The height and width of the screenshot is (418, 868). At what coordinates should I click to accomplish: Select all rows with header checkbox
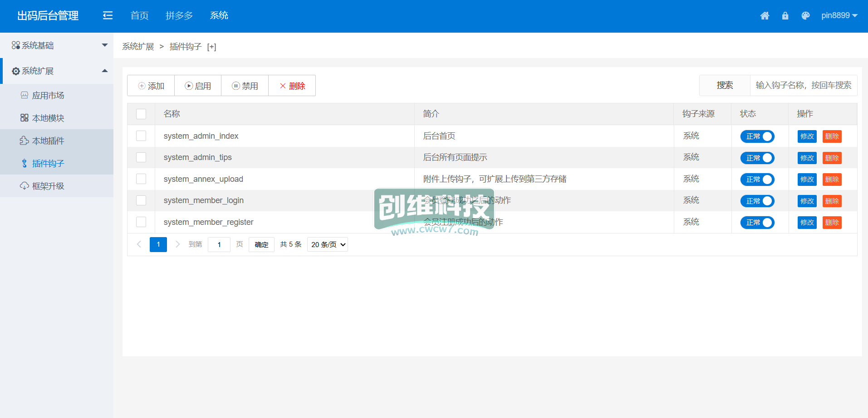click(x=141, y=114)
